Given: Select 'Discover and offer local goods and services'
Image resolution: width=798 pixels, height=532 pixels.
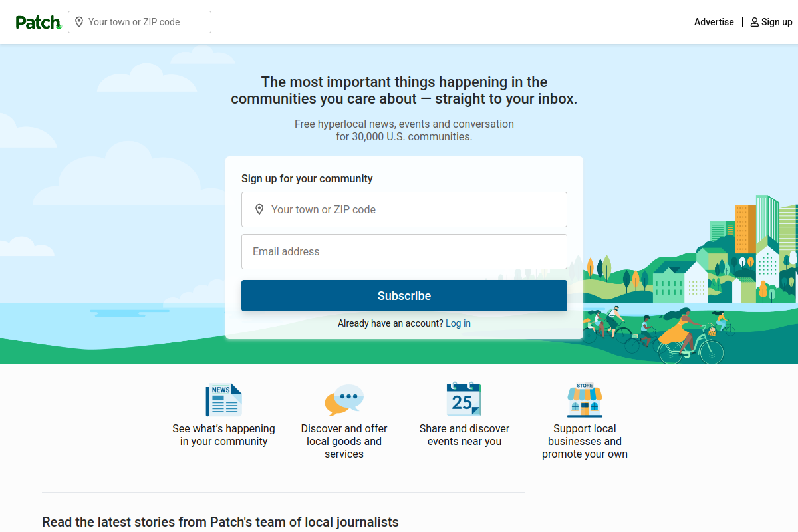Looking at the screenshot, I should [344, 441].
